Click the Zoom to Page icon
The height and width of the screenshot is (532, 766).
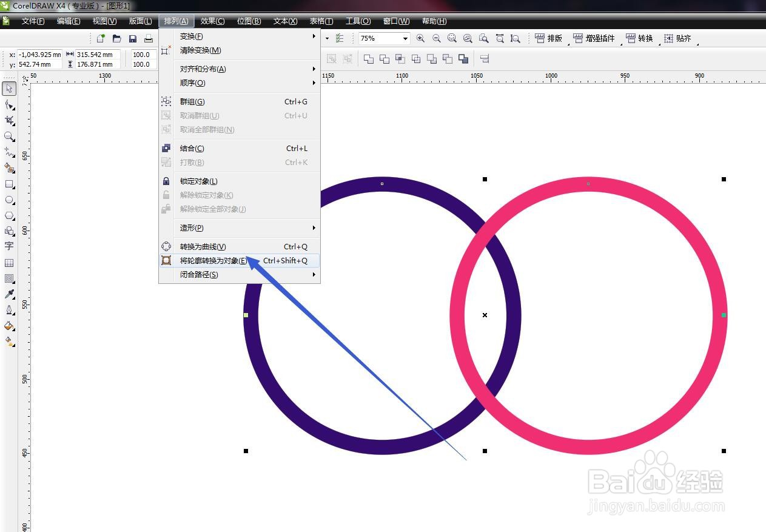pyautogui.click(x=483, y=38)
